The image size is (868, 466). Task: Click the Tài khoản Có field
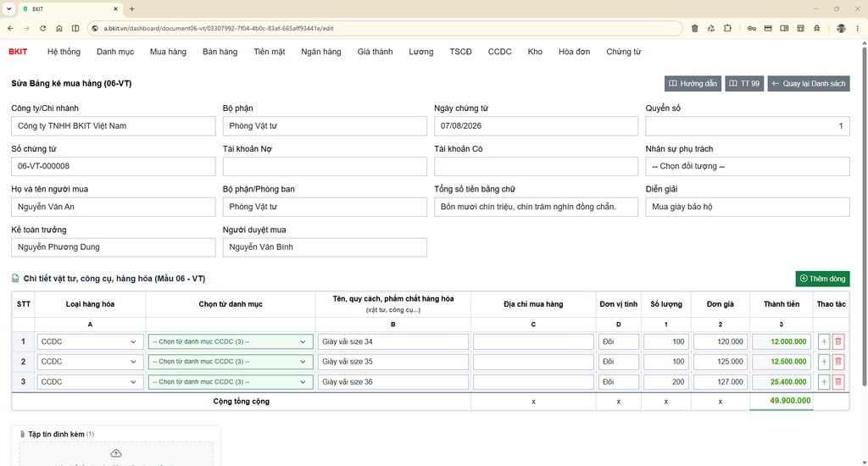(x=536, y=166)
